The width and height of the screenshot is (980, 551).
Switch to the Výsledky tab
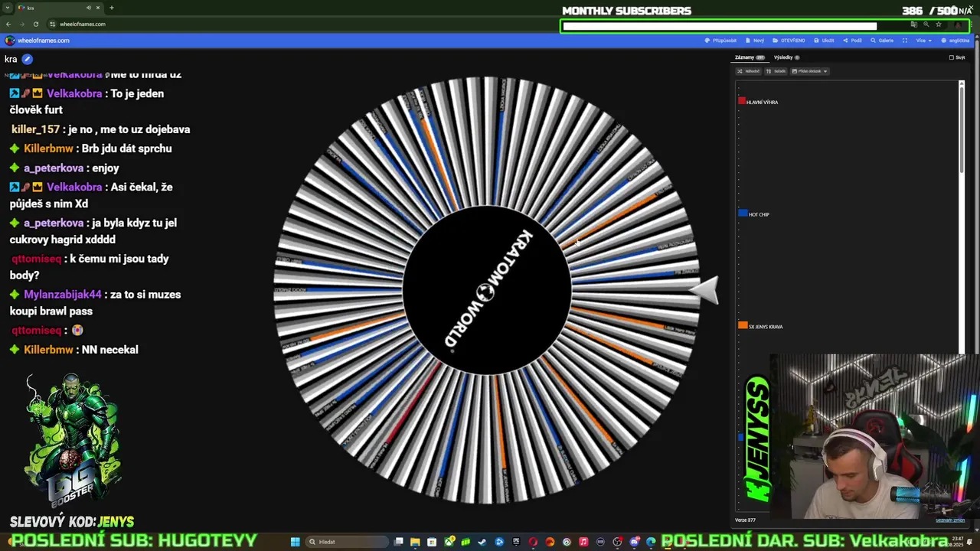point(787,57)
